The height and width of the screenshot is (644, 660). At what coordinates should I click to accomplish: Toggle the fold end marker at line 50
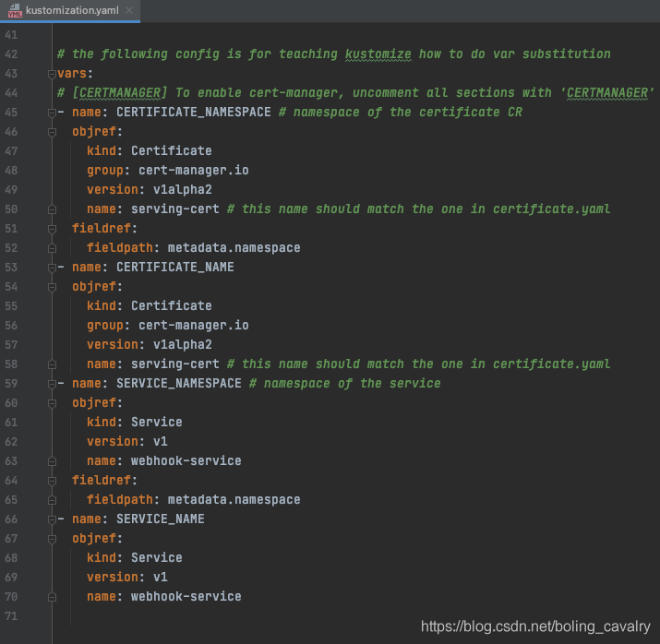click(52, 209)
